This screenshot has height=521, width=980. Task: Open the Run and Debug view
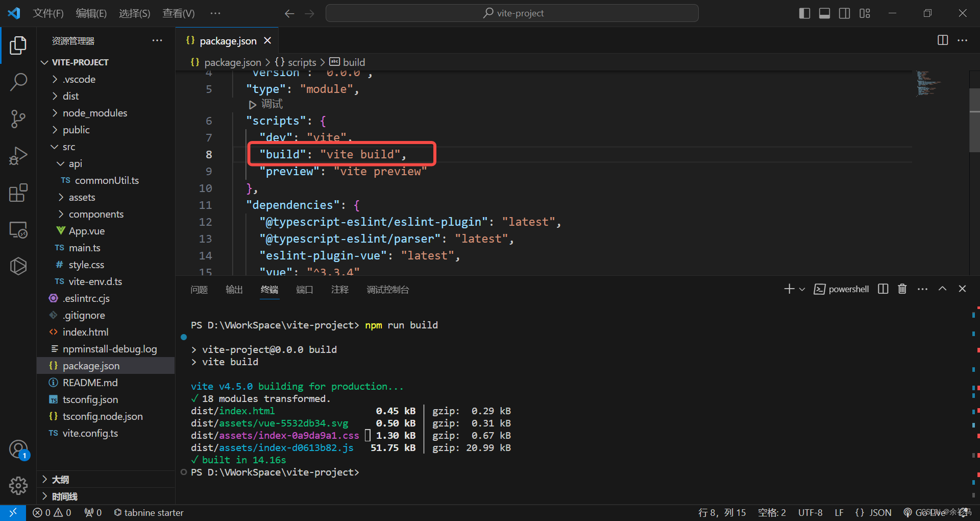pos(18,155)
